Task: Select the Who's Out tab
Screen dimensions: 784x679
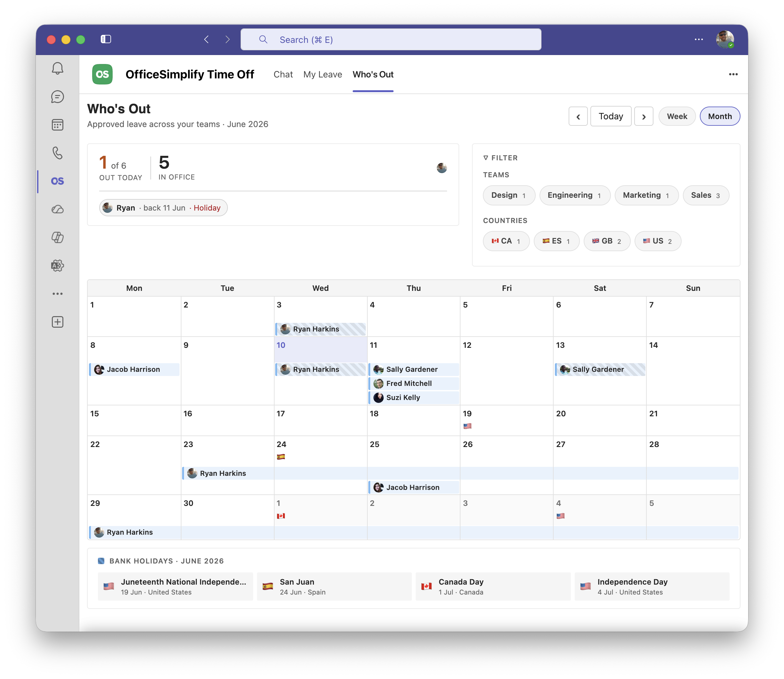Action: [x=373, y=74]
